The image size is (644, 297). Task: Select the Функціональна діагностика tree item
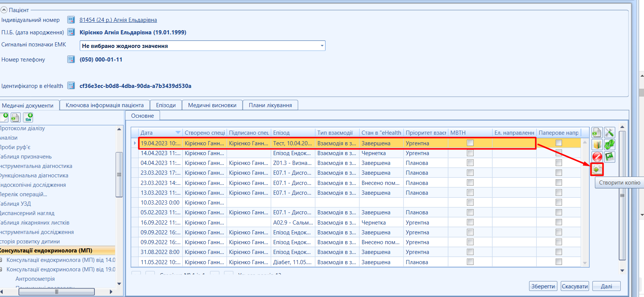(34, 175)
